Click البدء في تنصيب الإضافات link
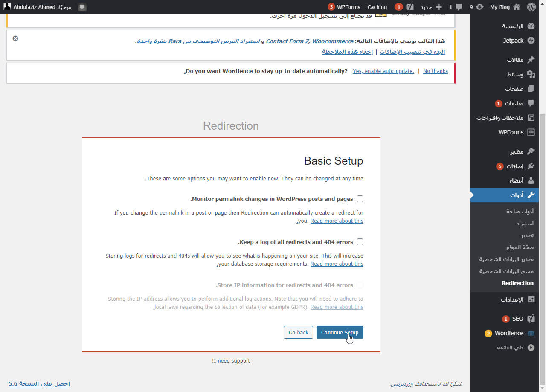The height and width of the screenshot is (392, 546). click(412, 52)
